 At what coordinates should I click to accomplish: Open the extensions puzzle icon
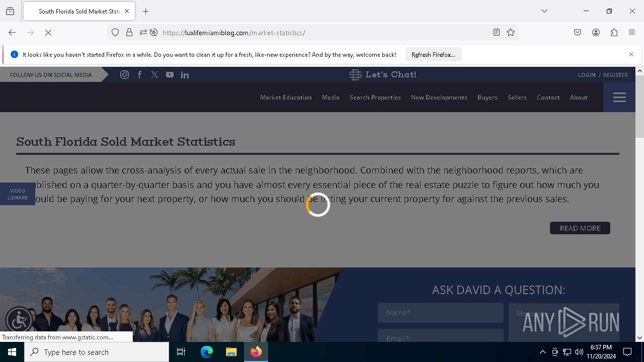coord(614,32)
